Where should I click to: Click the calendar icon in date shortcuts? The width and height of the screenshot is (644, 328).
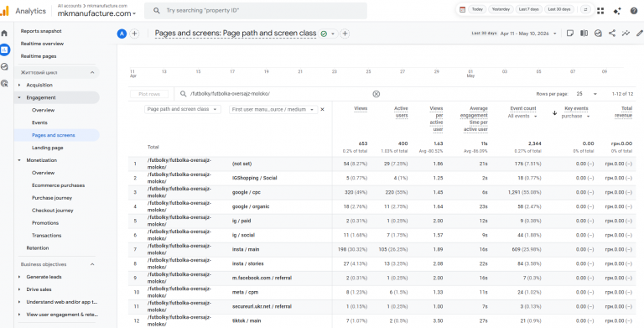pyautogui.click(x=463, y=9)
